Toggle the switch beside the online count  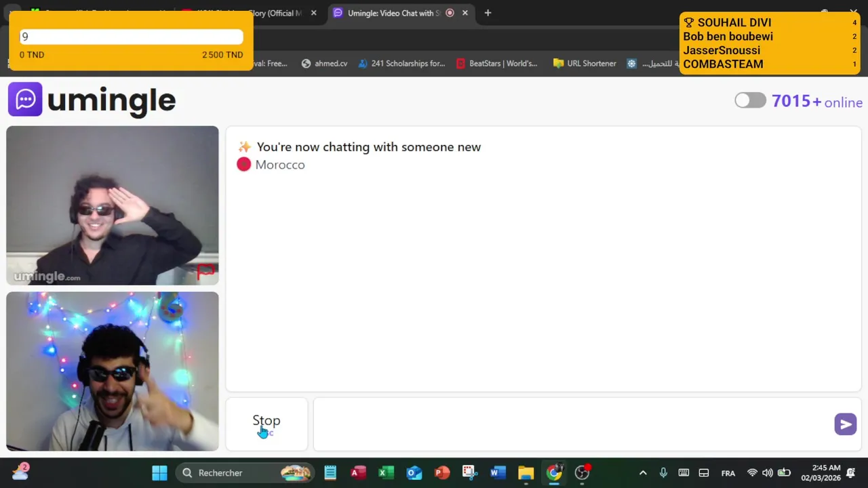click(750, 101)
